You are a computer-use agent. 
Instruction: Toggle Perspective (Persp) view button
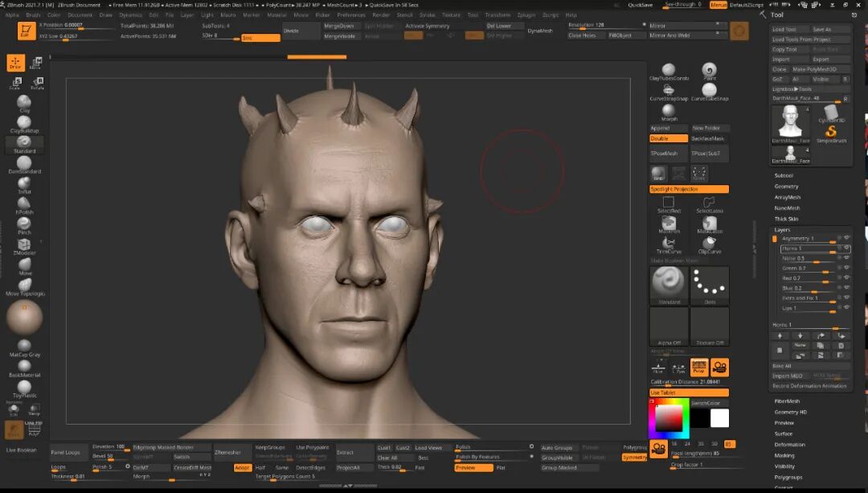pyautogui.click(x=699, y=367)
